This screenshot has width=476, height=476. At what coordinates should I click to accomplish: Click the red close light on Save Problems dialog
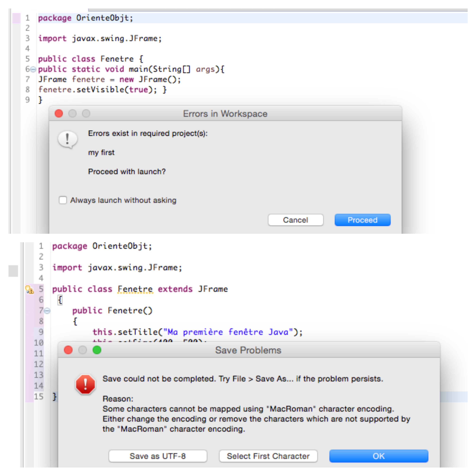tap(69, 350)
